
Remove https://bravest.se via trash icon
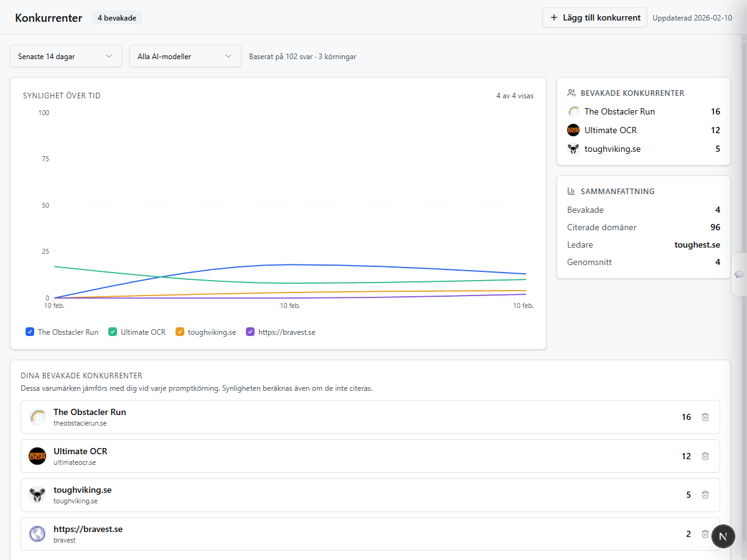click(x=705, y=534)
